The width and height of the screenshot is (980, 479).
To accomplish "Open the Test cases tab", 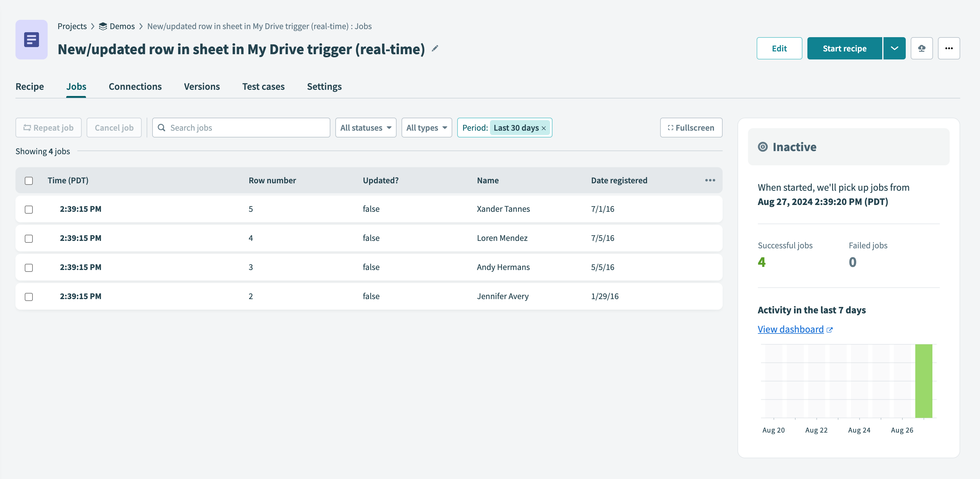I will point(263,86).
